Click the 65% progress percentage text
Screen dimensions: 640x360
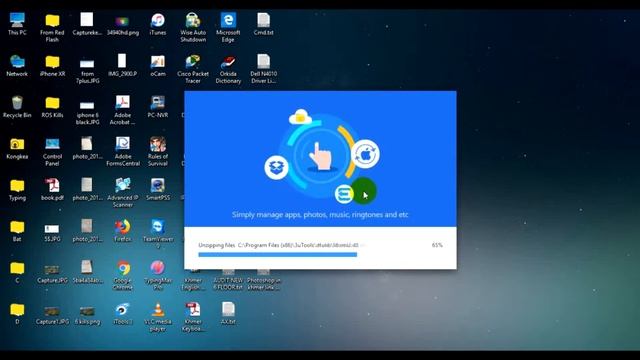click(x=437, y=245)
